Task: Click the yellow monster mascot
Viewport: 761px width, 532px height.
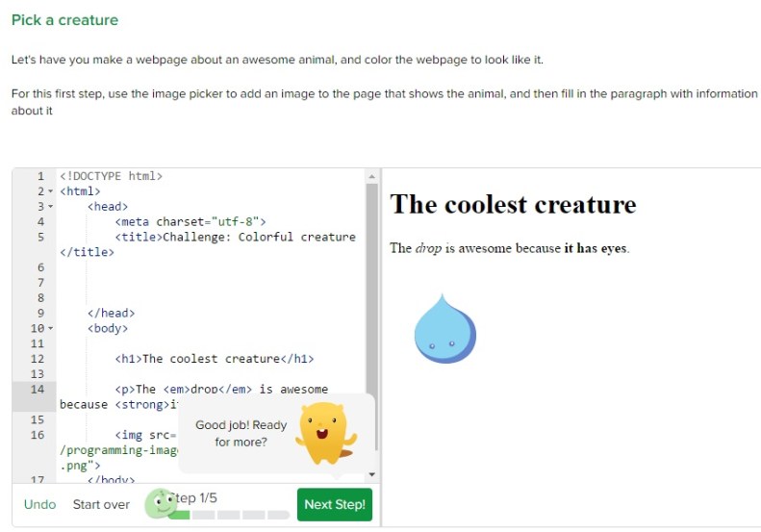Action: [x=322, y=433]
